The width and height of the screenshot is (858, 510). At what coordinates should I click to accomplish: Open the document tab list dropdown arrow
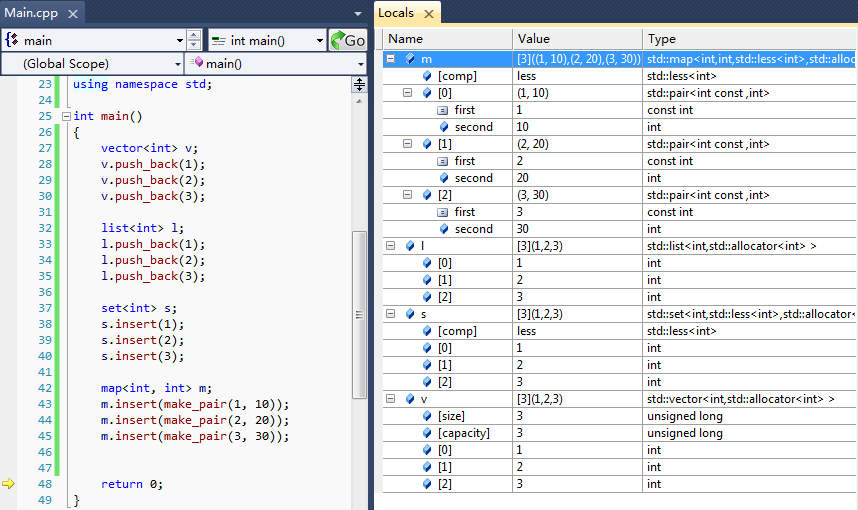click(x=358, y=14)
